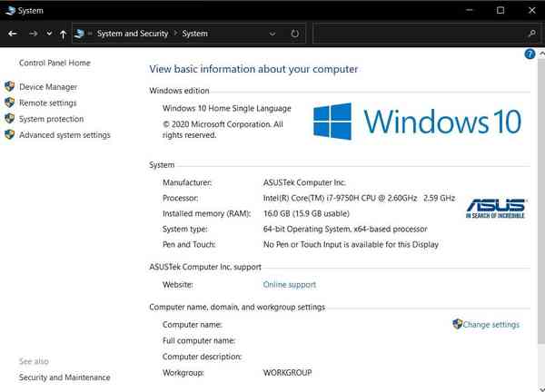Click the System icon in address bar
The width and height of the screenshot is (545, 392).
pyautogui.click(x=79, y=34)
